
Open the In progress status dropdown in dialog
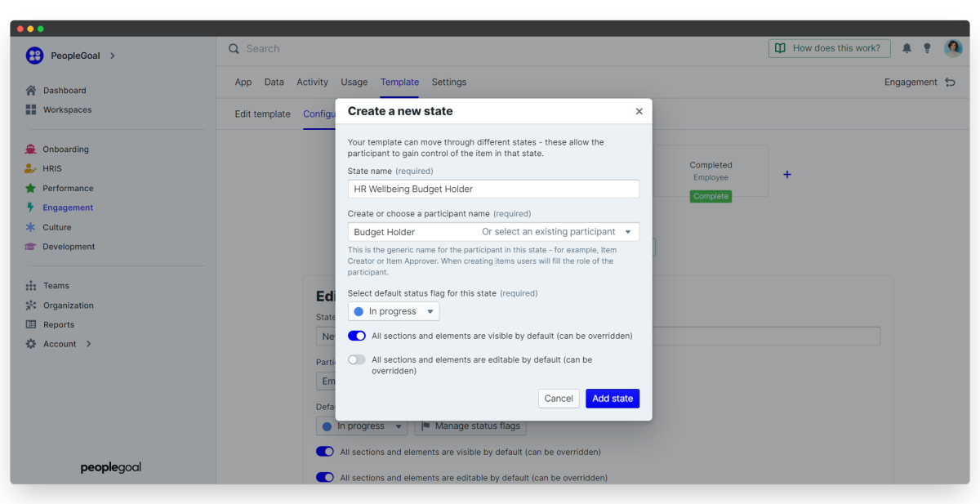click(x=394, y=311)
